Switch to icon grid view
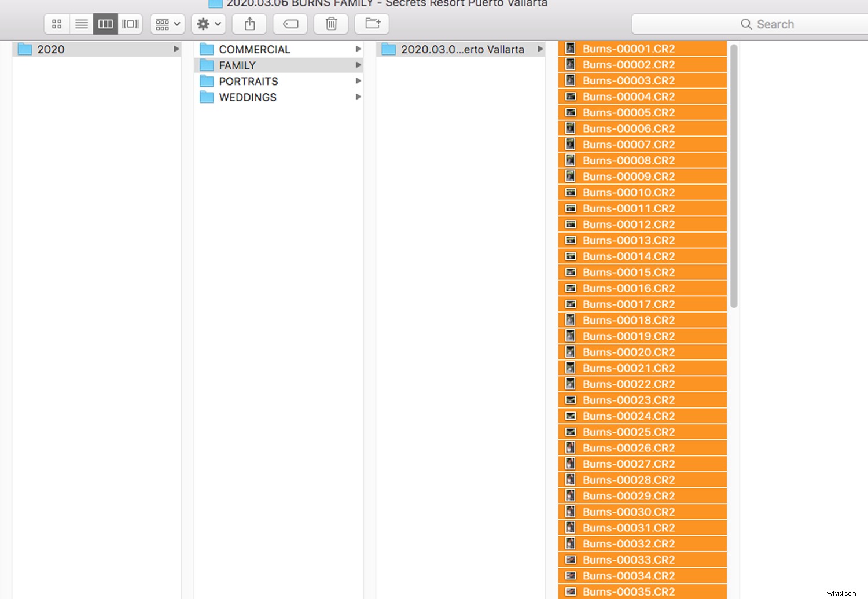This screenshot has height=599, width=868. tap(56, 24)
